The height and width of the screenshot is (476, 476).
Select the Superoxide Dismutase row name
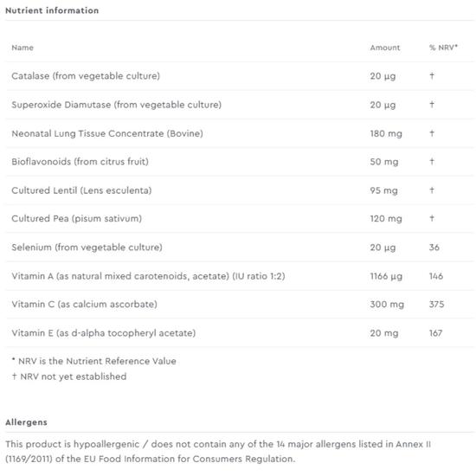pos(117,105)
